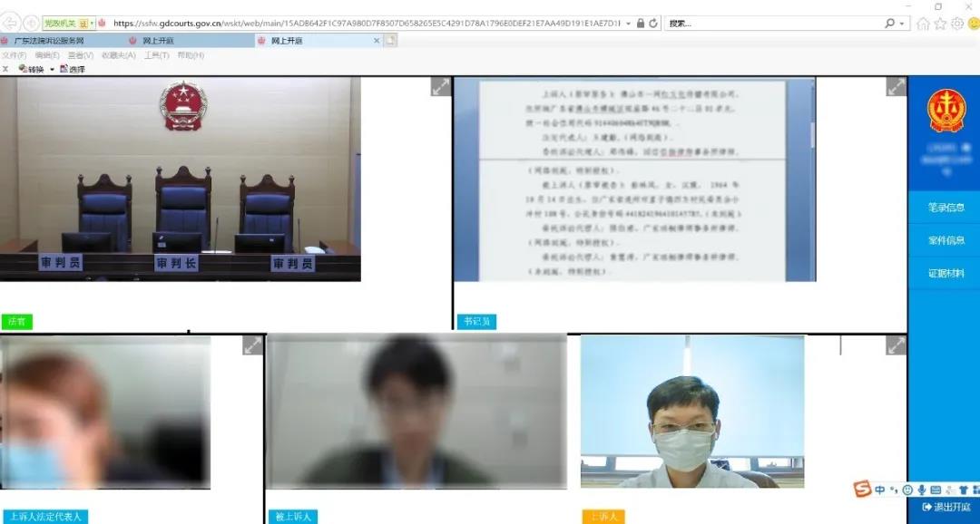This screenshot has width=980, height=524.
Task: Open 证据材料 in the sidebar
Action: click(946, 273)
